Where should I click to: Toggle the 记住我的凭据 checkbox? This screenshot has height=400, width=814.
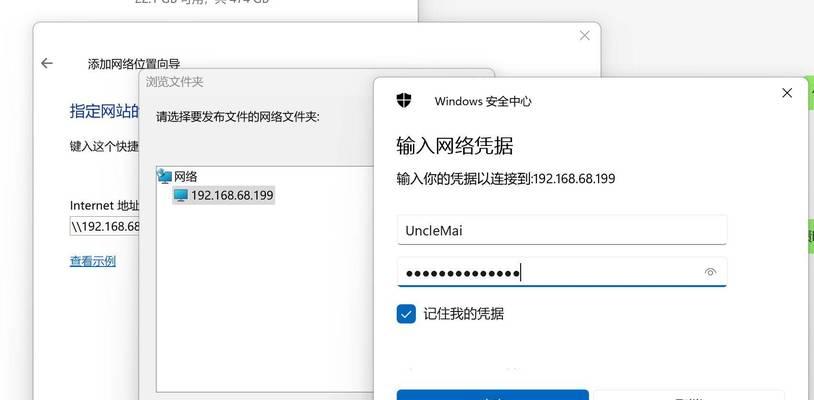[406, 314]
